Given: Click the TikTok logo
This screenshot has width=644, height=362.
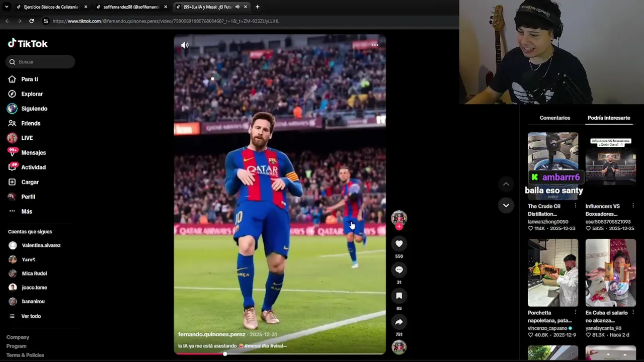Looking at the screenshot, I should tap(28, 44).
